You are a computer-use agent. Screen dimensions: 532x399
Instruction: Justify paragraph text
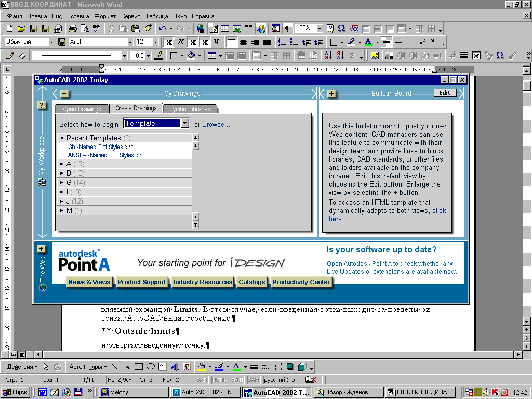point(268,42)
